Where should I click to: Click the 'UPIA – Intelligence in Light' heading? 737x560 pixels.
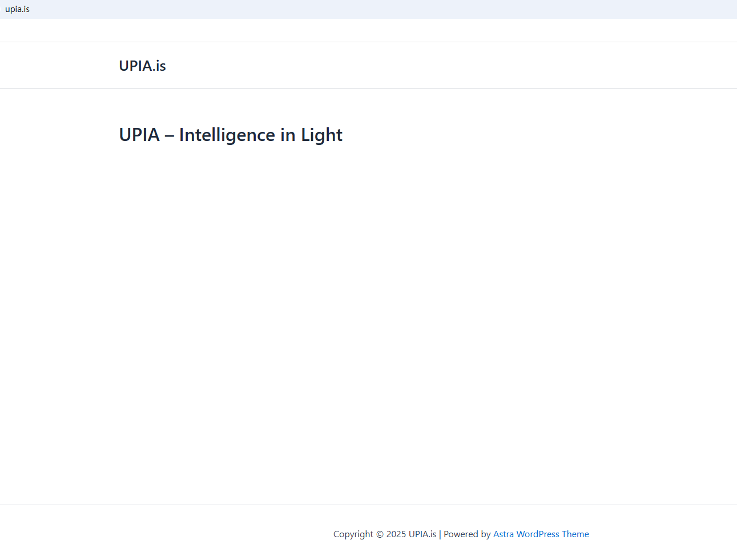(230, 135)
